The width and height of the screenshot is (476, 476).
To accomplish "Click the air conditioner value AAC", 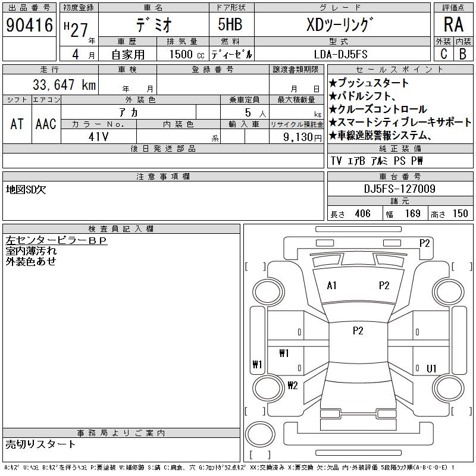I will pyautogui.click(x=46, y=124).
